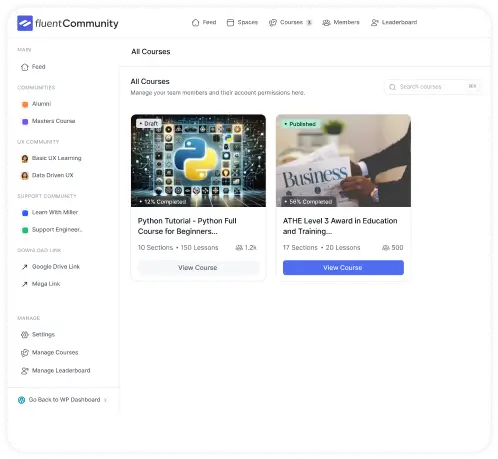Click the Google Drive Link arrow icon
Image resolution: width=498 pixels, height=459 pixels.
pyautogui.click(x=25, y=267)
